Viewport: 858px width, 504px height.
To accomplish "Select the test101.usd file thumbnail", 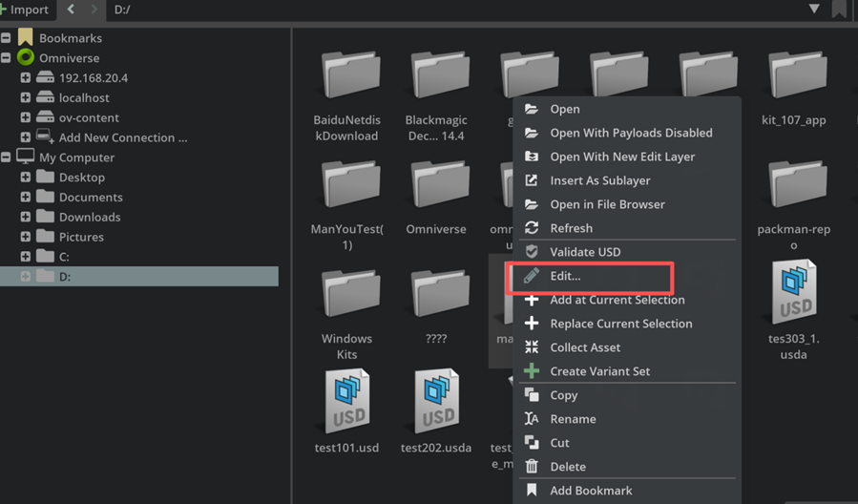I will click(x=347, y=401).
